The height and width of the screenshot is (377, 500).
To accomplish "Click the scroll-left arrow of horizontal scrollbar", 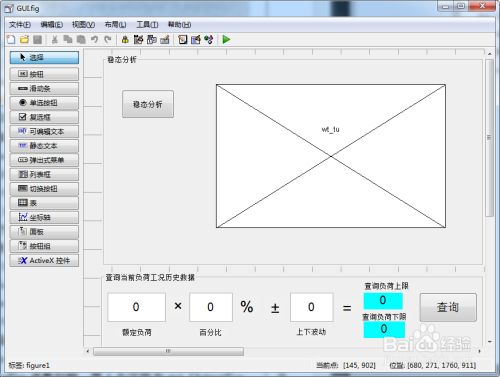I will click(88, 351).
